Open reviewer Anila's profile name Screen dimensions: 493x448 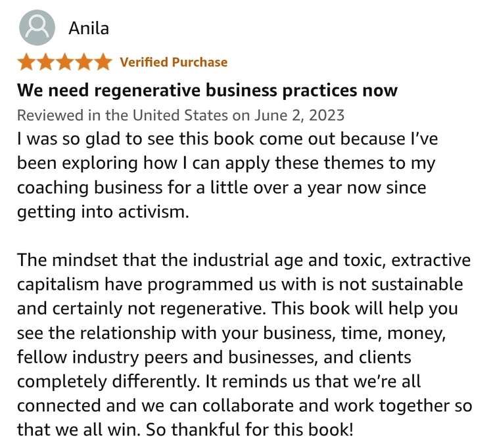(89, 28)
